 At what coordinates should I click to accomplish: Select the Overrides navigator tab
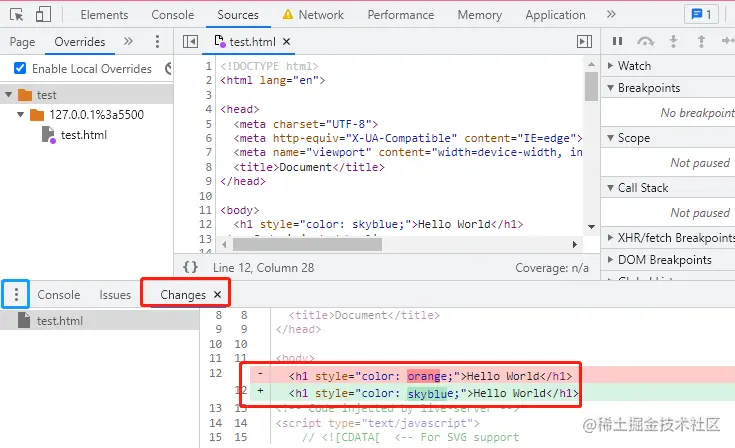pos(80,42)
